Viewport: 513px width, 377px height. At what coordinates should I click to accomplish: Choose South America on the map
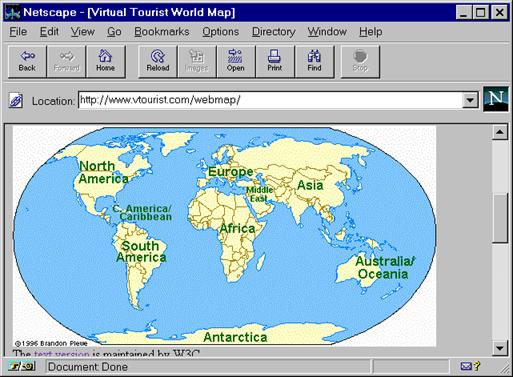(141, 251)
